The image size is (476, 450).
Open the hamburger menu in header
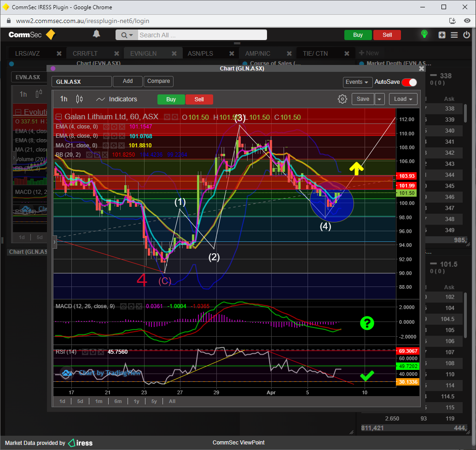(x=454, y=35)
